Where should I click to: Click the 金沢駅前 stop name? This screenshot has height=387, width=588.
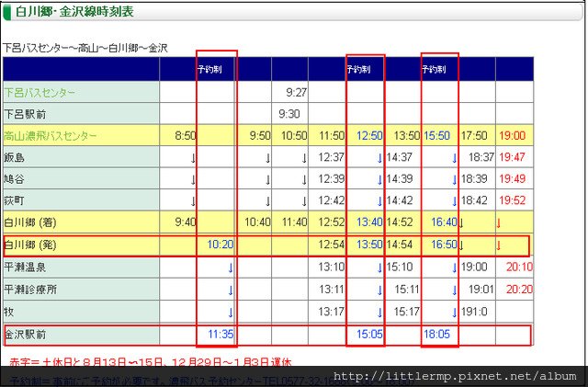[x=25, y=334]
